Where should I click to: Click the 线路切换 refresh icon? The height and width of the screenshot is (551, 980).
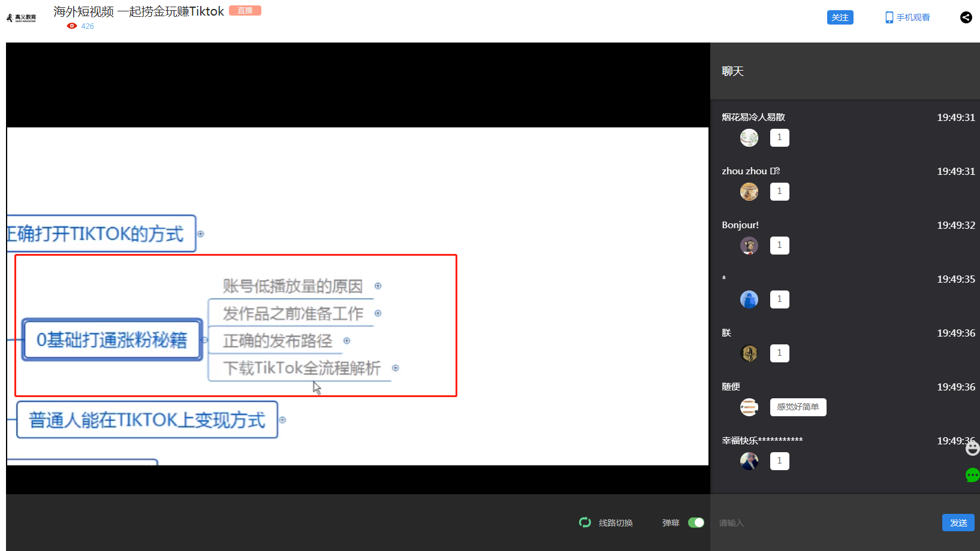click(x=585, y=522)
